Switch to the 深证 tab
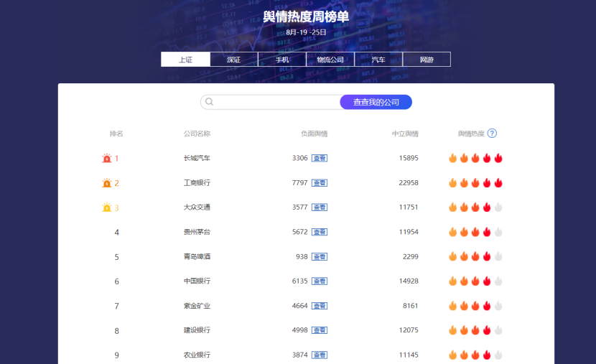This screenshot has height=364, width=596. (x=234, y=60)
